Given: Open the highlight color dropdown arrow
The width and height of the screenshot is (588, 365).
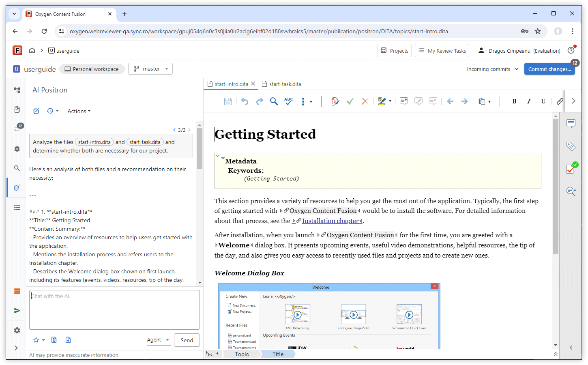Looking at the screenshot, I should [390, 101].
